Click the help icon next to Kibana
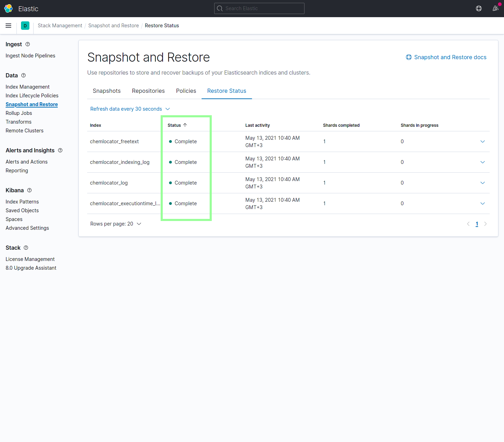This screenshot has height=442, width=504. click(x=29, y=190)
